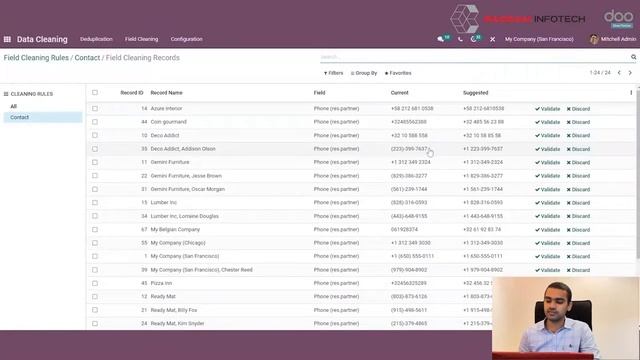Click the search magnifier icon
The height and width of the screenshot is (360, 640).
tap(633, 57)
